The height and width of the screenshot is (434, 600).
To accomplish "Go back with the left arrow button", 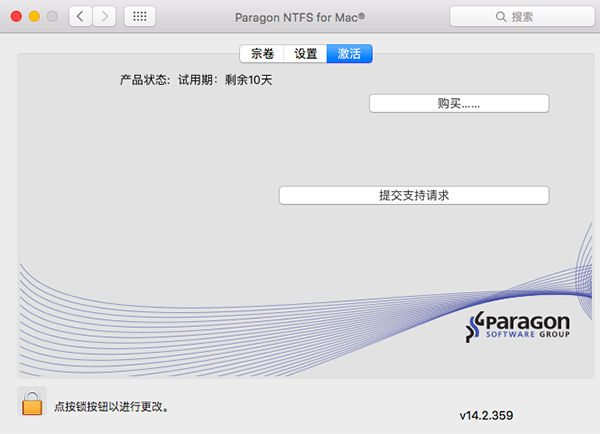I will [x=80, y=16].
